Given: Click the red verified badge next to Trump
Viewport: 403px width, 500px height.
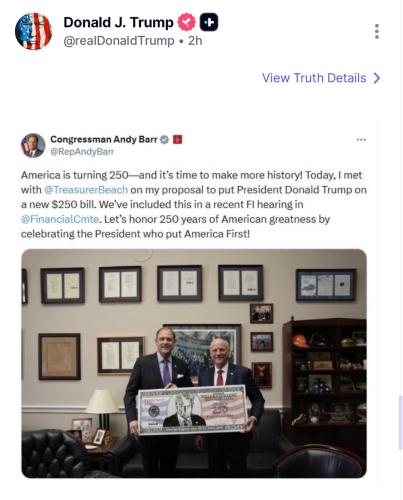Looking at the screenshot, I should click(x=187, y=22).
